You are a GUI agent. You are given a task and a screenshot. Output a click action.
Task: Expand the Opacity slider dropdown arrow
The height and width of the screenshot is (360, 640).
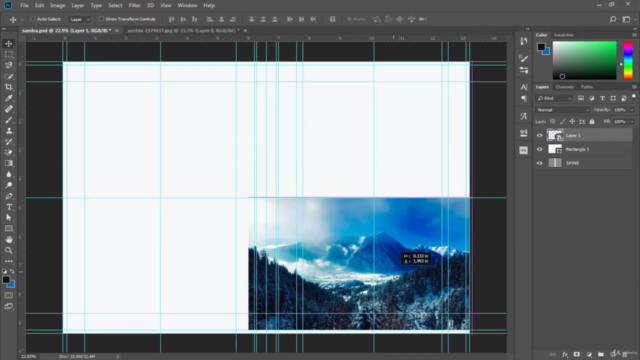point(632,110)
